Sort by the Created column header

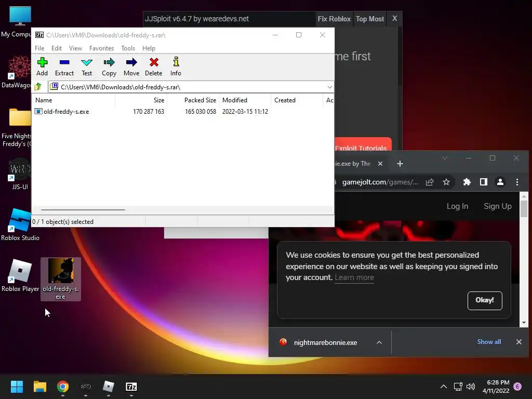(297, 100)
